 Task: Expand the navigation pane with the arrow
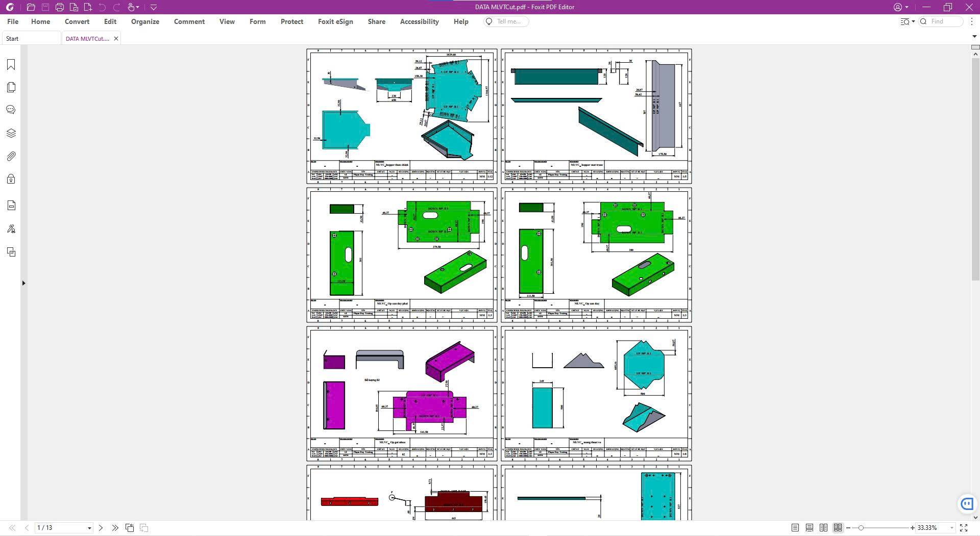point(23,283)
